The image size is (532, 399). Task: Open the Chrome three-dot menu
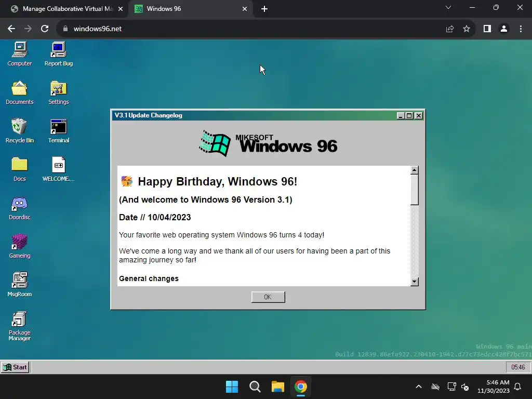pos(521,29)
